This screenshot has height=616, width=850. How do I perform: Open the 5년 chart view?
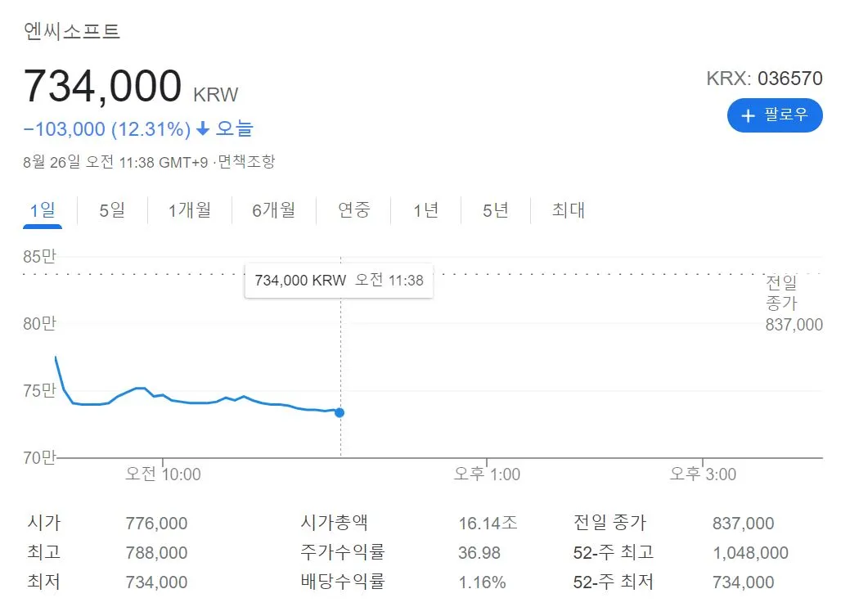494,210
